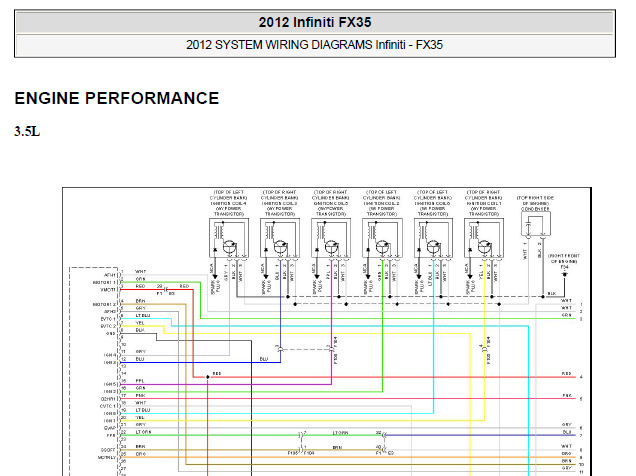Click the "(RIGHT FRONT OF ENGINE)" ground location note
This screenshot has width=636, height=476.
pyautogui.click(x=564, y=259)
